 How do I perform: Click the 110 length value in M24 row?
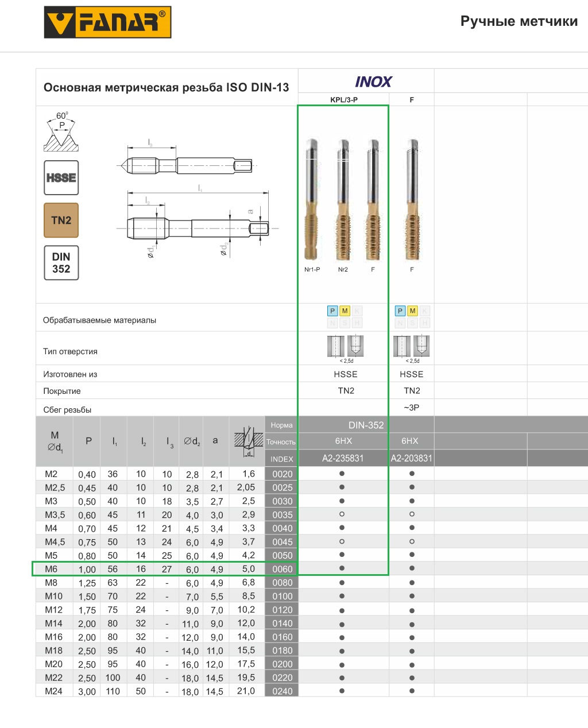113,691
